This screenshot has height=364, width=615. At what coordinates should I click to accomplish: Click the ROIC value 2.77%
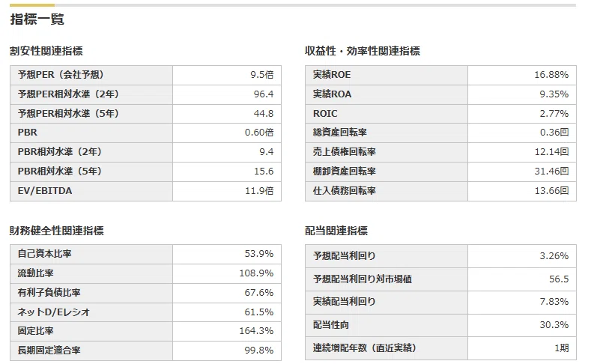coord(554,113)
